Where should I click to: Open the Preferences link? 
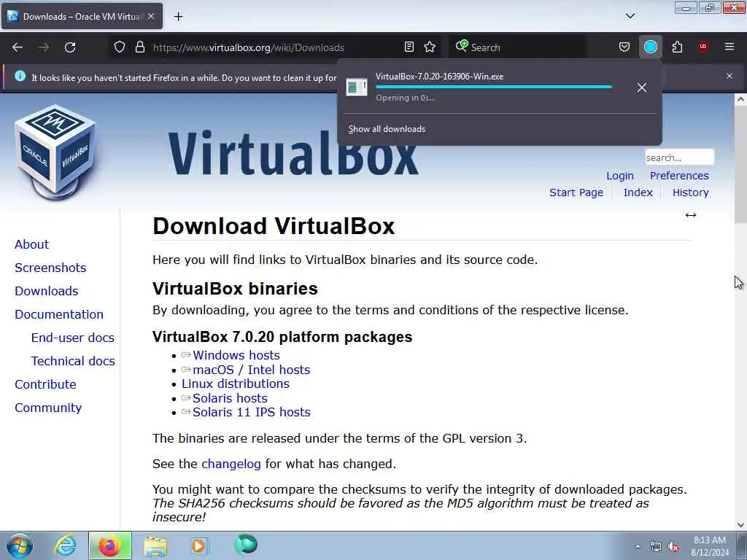(679, 176)
